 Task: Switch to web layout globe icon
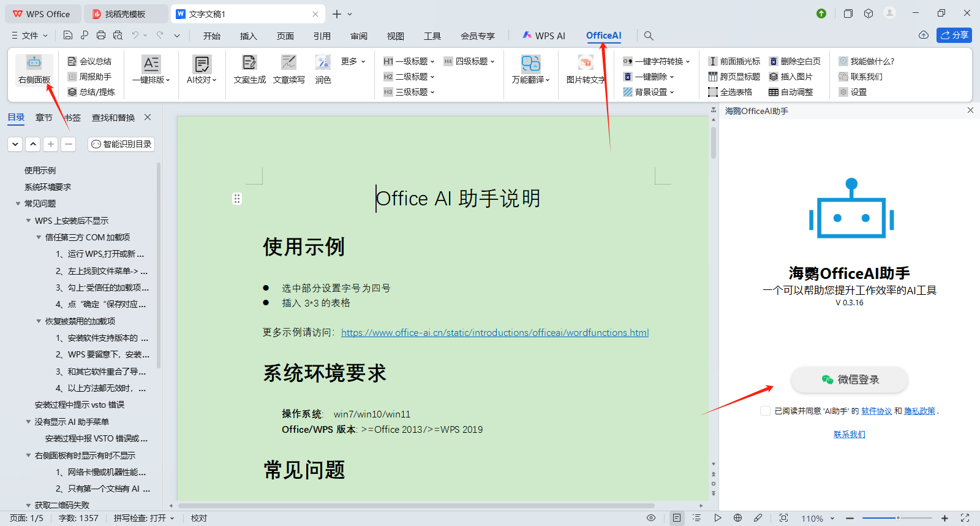[x=737, y=518]
